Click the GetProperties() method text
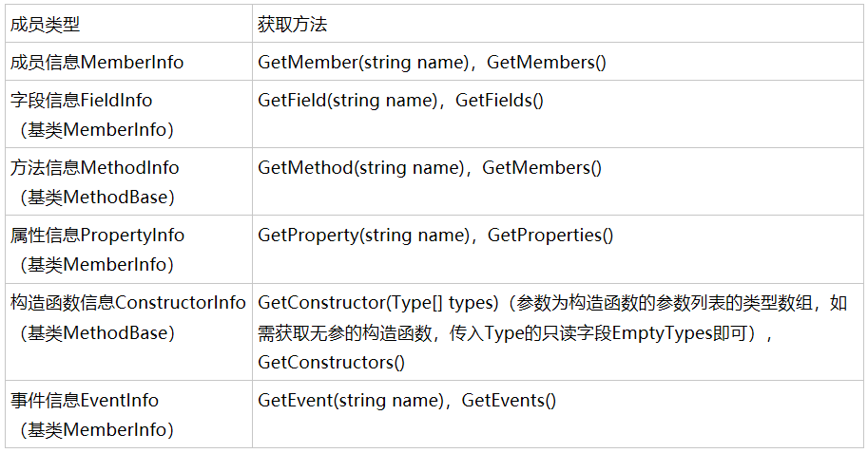 [550, 235]
